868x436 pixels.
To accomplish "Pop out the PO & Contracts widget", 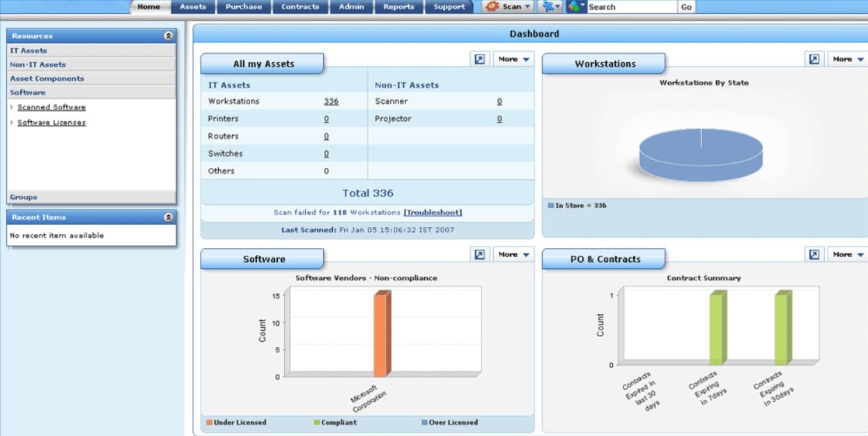I will tap(814, 254).
